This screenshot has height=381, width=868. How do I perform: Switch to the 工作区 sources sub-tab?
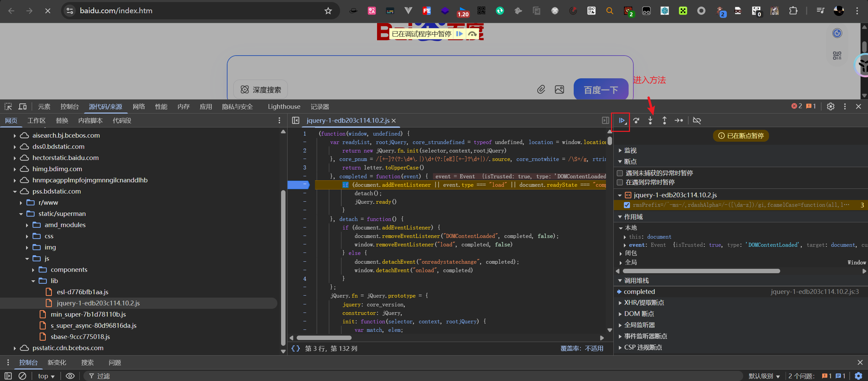(x=36, y=121)
